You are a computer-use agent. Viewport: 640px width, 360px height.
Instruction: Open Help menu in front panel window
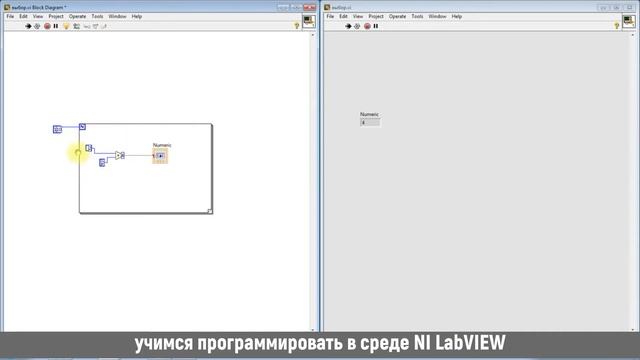pos(456,16)
